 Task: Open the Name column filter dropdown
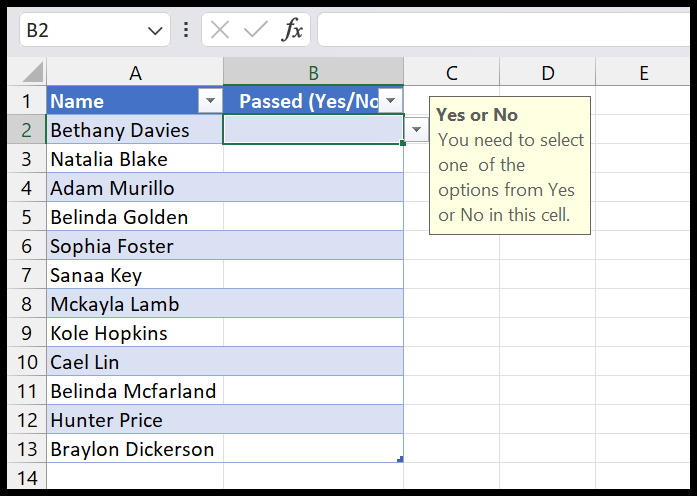(210, 101)
